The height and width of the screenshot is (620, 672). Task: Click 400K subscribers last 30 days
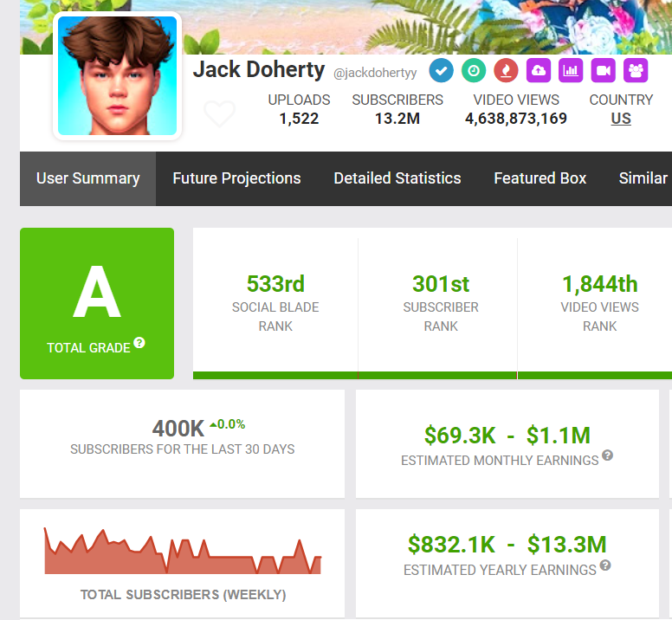click(x=178, y=429)
